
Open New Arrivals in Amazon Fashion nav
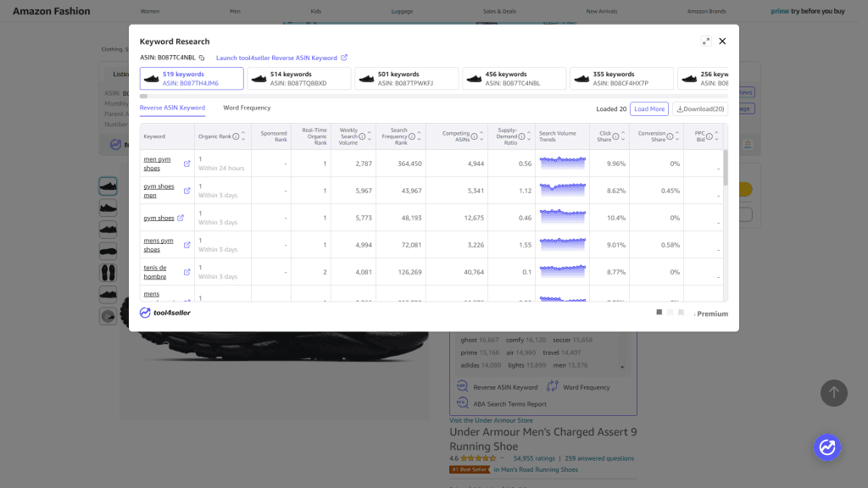tap(602, 11)
